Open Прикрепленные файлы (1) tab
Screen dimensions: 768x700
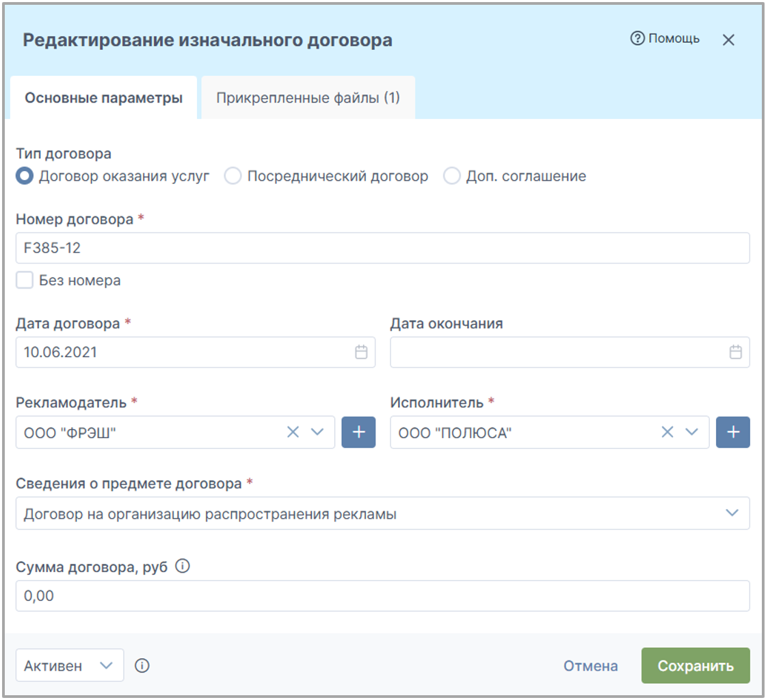pyautogui.click(x=308, y=98)
